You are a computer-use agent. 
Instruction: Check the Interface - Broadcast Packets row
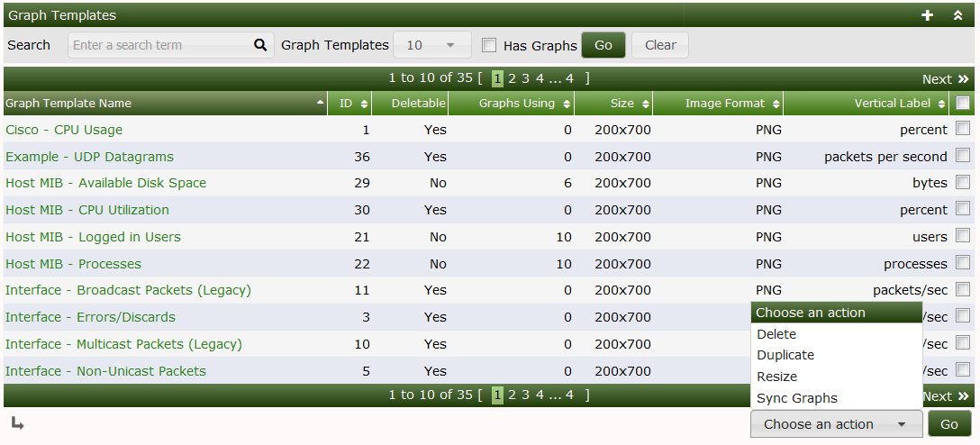(963, 289)
